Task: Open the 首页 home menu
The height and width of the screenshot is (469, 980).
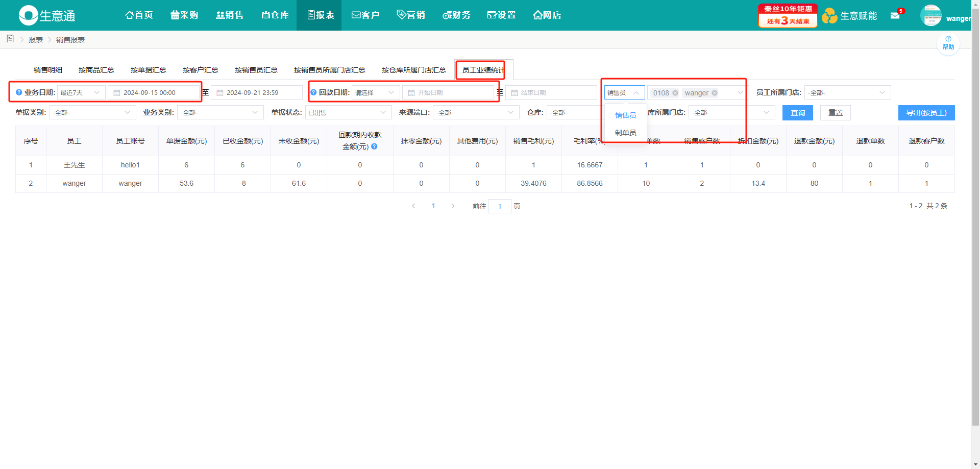Action: point(139,15)
